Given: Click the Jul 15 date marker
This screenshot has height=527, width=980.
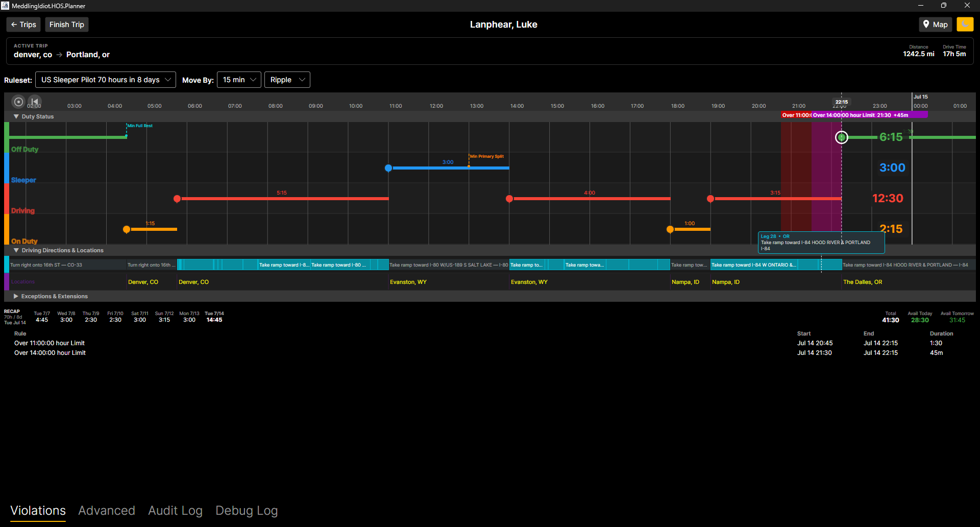Looking at the screenshot, I should (x=921, y=97).
